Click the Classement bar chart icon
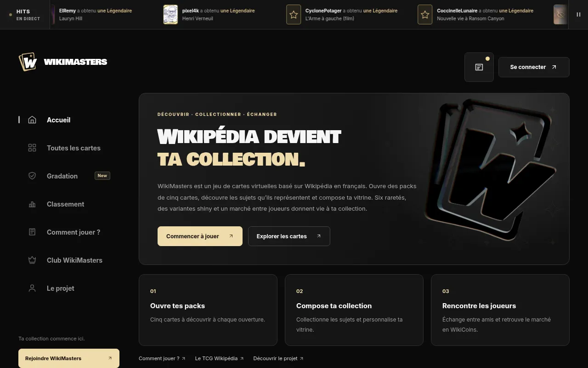588x368 pixels. pyautogui.click(x=32, y=204)
